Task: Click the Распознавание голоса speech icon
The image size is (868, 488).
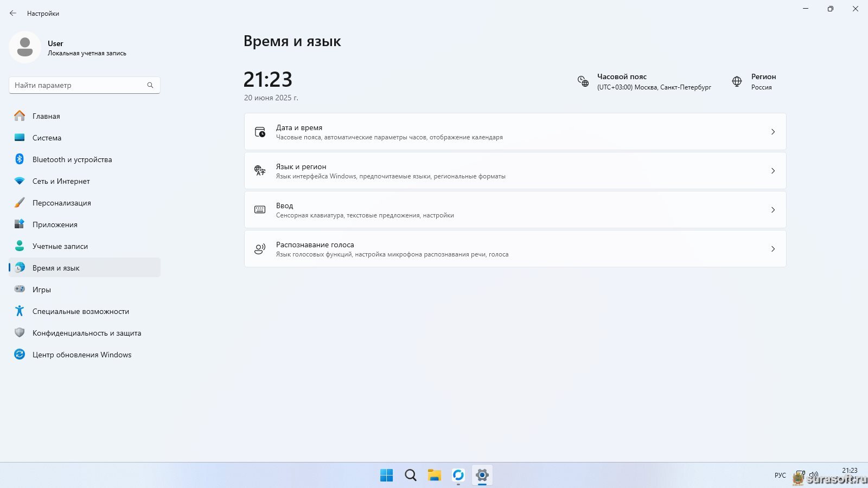Action: [x=260, y=249]
